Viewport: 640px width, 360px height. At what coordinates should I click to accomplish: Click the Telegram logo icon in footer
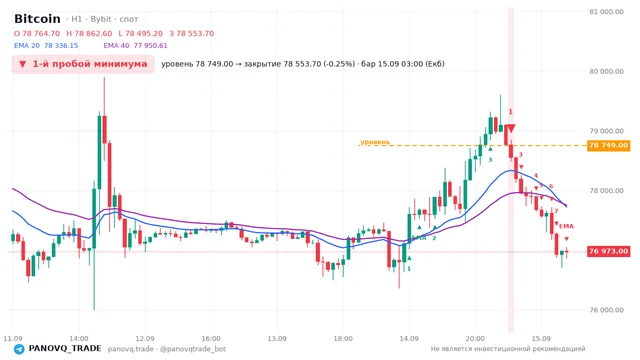[x=19, y=349]
